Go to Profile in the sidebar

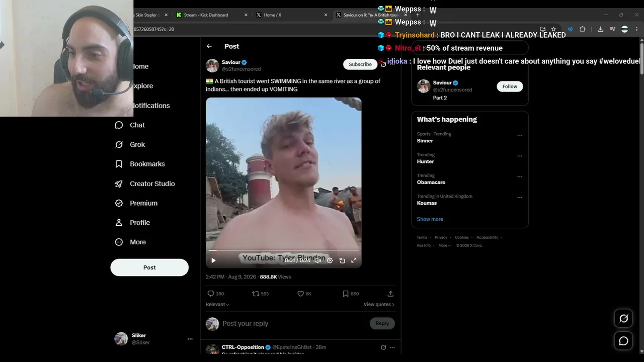point(132,223)
